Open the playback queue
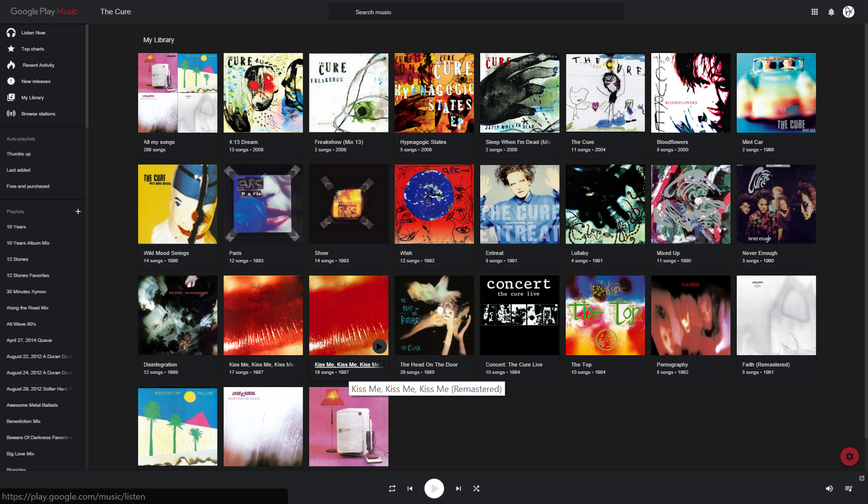The height and width of the screenshot is (504, 868). [848, 488]
